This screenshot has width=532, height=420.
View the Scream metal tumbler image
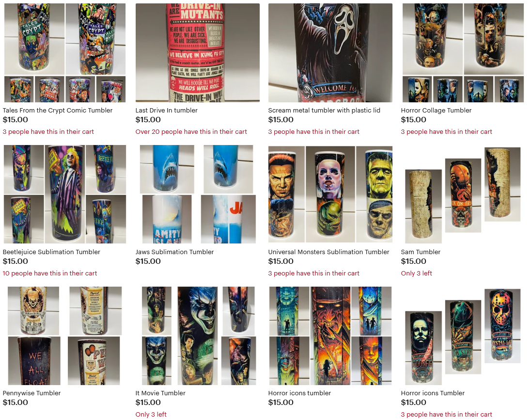(x=330, y=53)
